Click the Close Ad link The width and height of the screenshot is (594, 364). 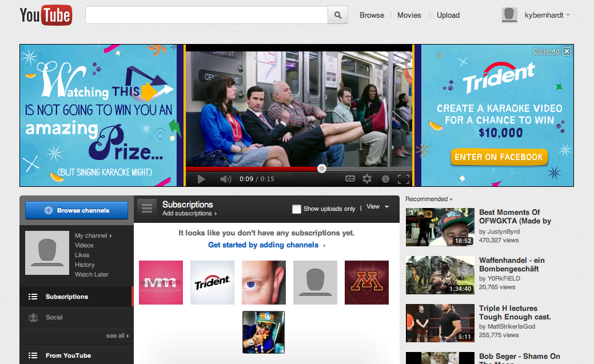coord(546,51)
